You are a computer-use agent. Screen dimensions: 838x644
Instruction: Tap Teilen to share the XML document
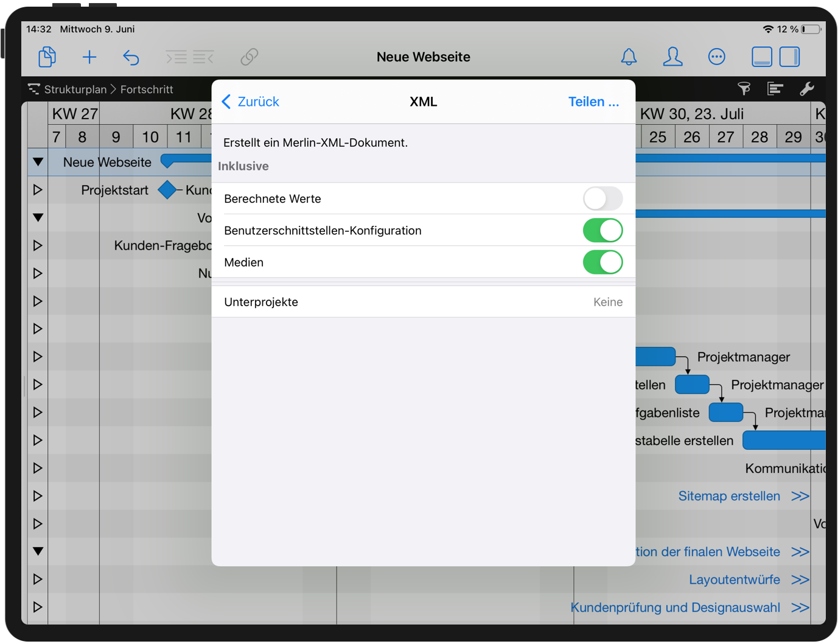tap(593, 102)
